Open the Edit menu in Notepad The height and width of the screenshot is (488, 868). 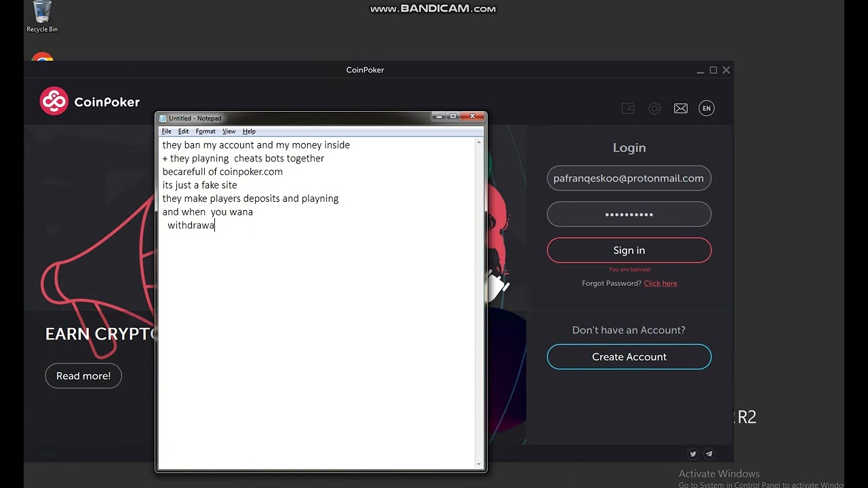pos(183,131)
